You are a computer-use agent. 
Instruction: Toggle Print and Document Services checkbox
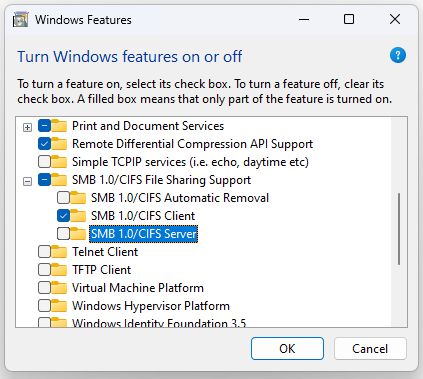click(x=44, y=126)
